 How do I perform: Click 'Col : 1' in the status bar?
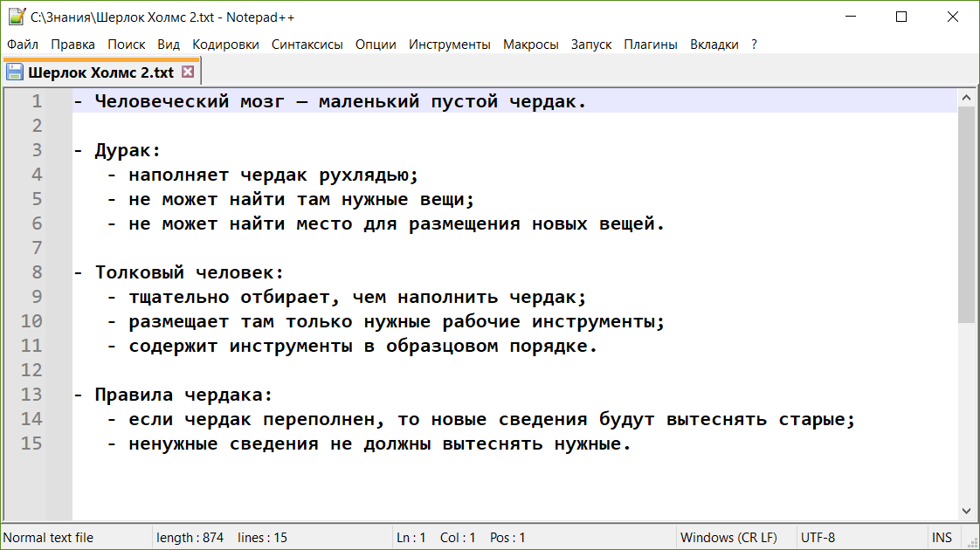458,538
